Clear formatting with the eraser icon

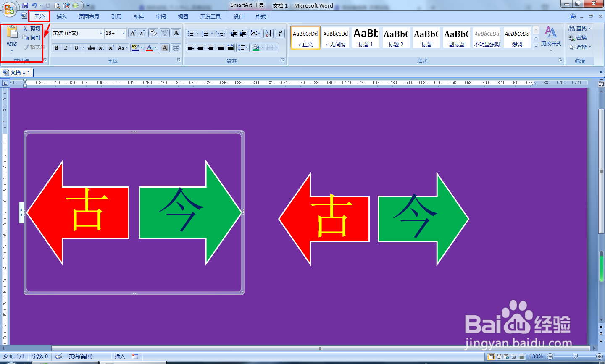click(x=153, y=33)
